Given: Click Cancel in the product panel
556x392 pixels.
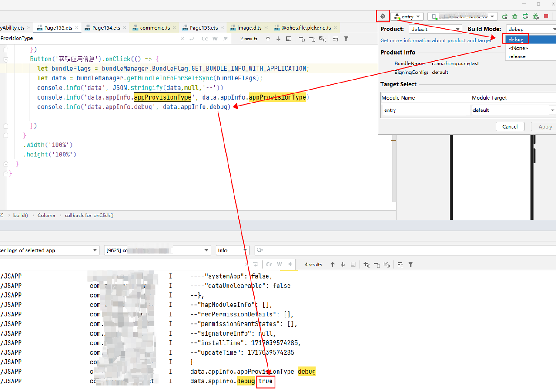Looking at the screenshot, I should point(510,126).
